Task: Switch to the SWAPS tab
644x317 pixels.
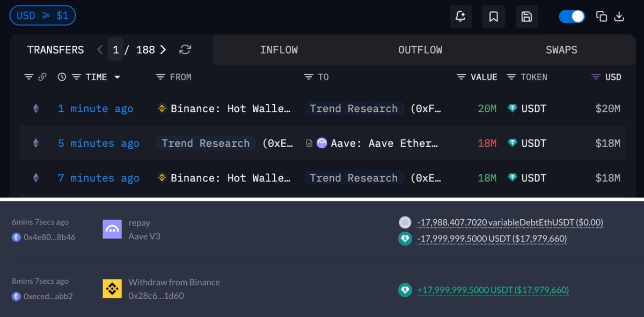Action: tap(561, 50)
